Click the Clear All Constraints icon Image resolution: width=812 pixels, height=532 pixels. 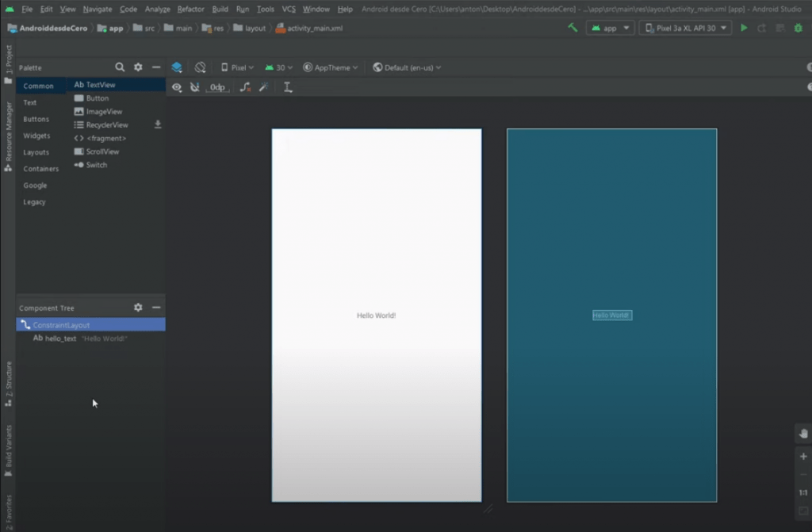pyautogui.click(x=245, y=87)
